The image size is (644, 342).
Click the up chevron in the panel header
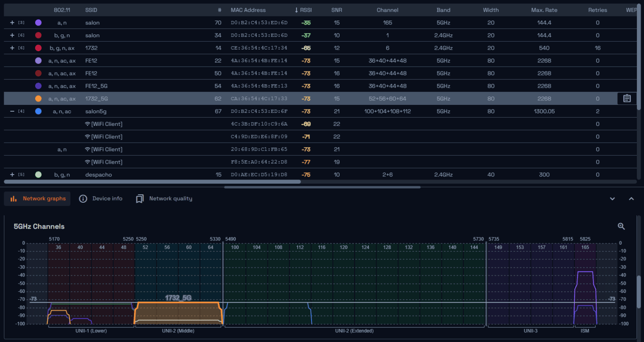coord(631,198)
